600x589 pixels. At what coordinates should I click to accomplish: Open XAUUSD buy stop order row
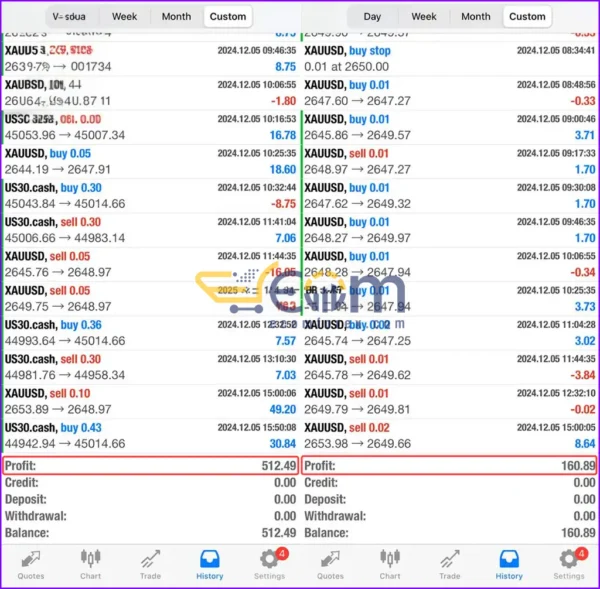(x=449, y=59)
